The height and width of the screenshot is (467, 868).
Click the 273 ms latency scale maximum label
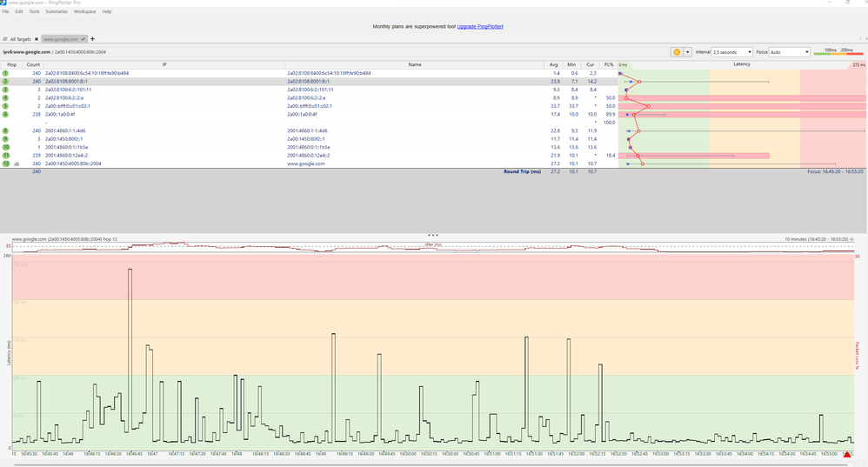point(858,64)
